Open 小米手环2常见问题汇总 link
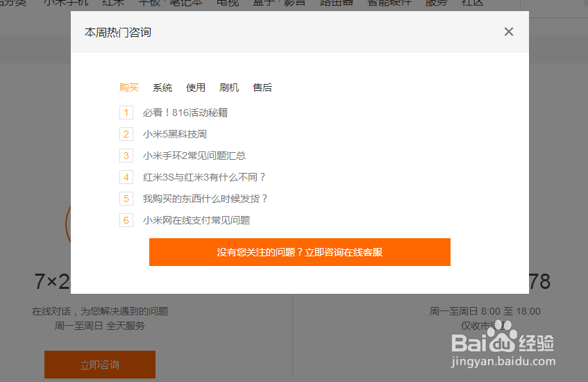Image resolution: width=588 pixels, height=382 pixels. (x=194, y=156)
